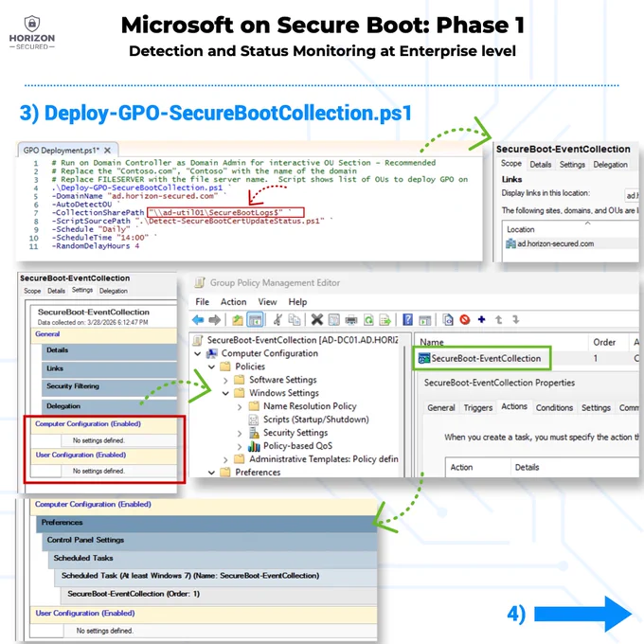
Task: Open the Display links in this location dropdown
Action: [x=632, y=195]
